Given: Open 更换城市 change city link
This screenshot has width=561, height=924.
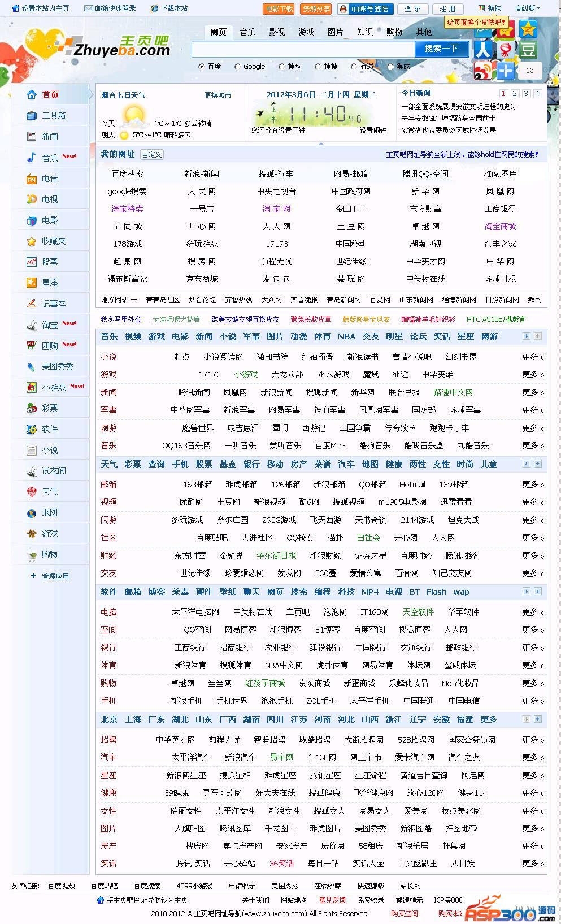Looking at the screenshot, I should [x=218, y=95].
